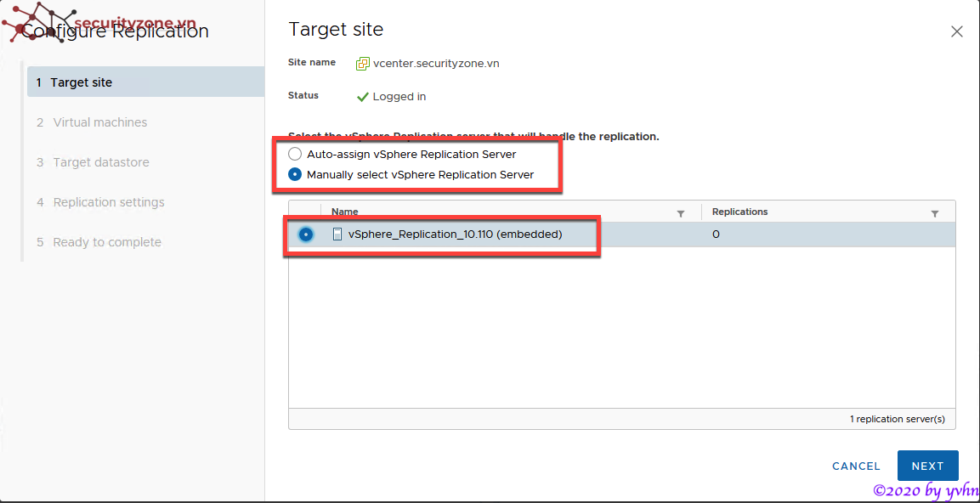Click the Replications value 0 cell
This screenshot has height=503, width=980.
(716, 235)
